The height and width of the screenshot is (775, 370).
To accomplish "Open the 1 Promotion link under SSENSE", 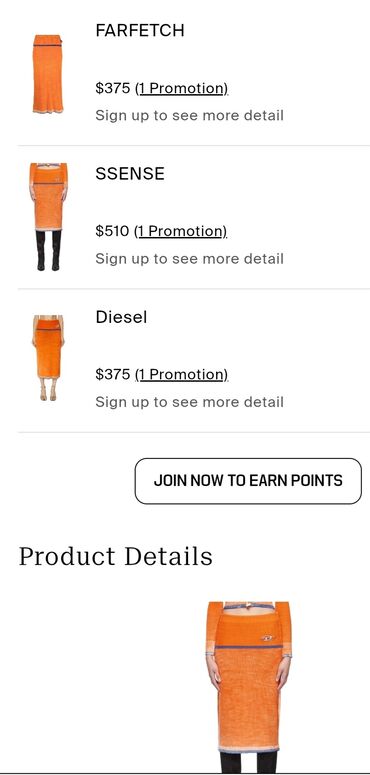I will (x=181, y=231).
